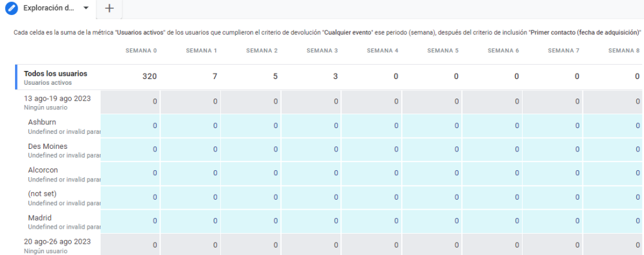Select the Exploración d... tab label
644x255 pixels.
click(49, 9)
